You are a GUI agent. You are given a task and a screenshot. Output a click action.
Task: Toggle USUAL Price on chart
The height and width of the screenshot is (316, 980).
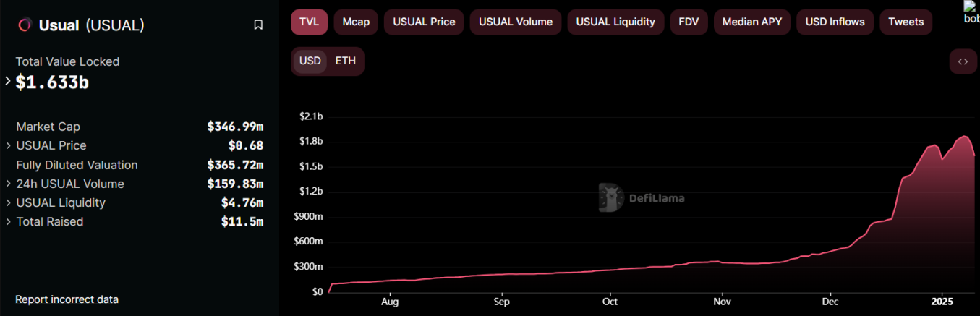pyautogui.click(x=424, y=22)
